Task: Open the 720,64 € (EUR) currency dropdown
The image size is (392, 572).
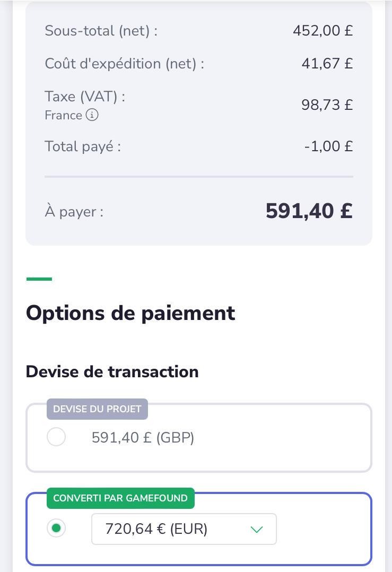Action: (184, 528)
